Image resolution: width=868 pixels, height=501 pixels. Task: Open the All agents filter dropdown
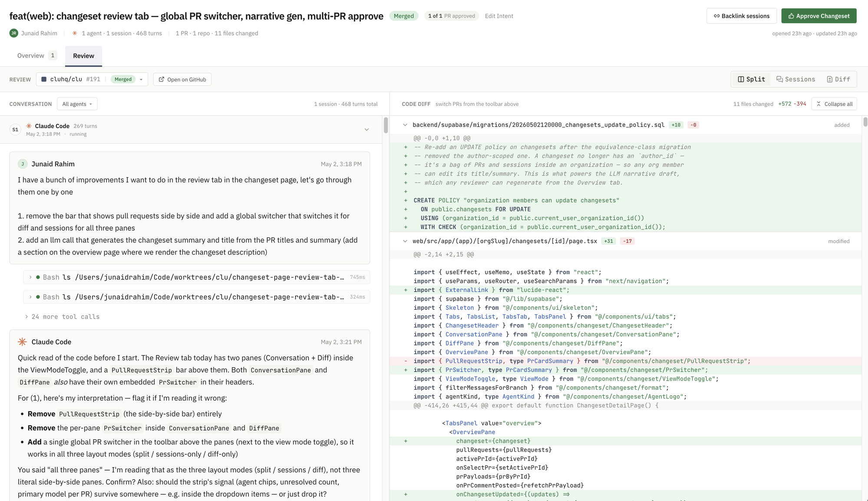click(77, 104)
